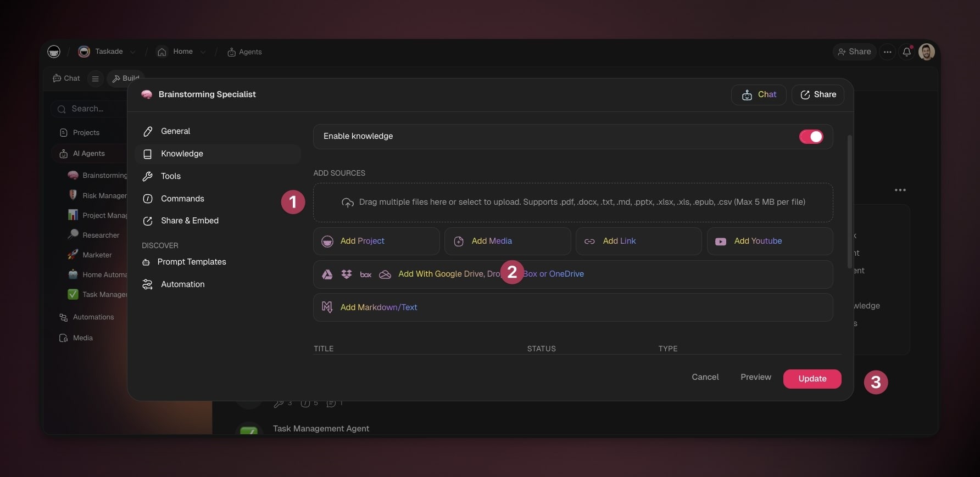The height and width of the screenshot is (477, 980).
Task: Toggle the Enable knowledge switch
Action: (811, 137)
